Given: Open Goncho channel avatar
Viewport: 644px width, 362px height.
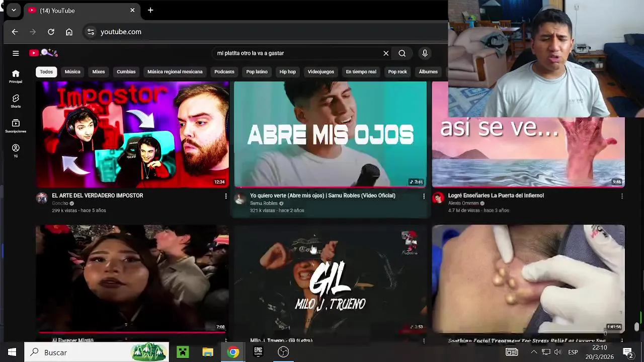Looking at the screenshot, I should point(42,198).
